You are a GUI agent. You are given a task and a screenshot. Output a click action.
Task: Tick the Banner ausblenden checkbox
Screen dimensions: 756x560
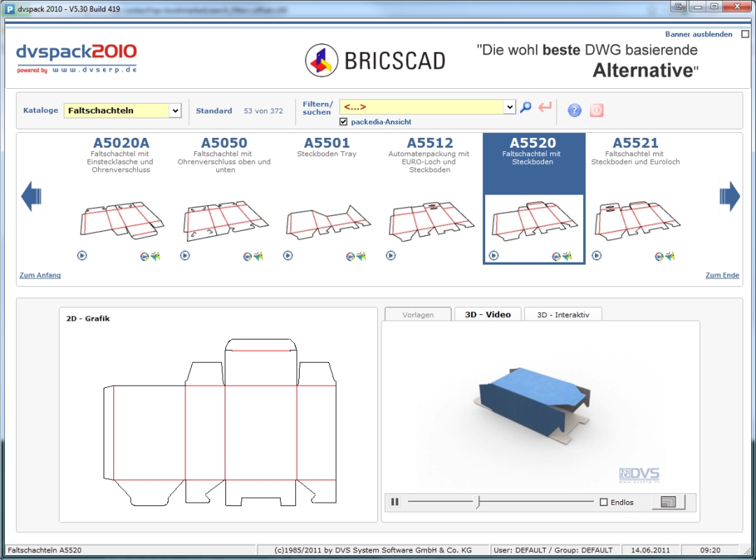(745, 34)
